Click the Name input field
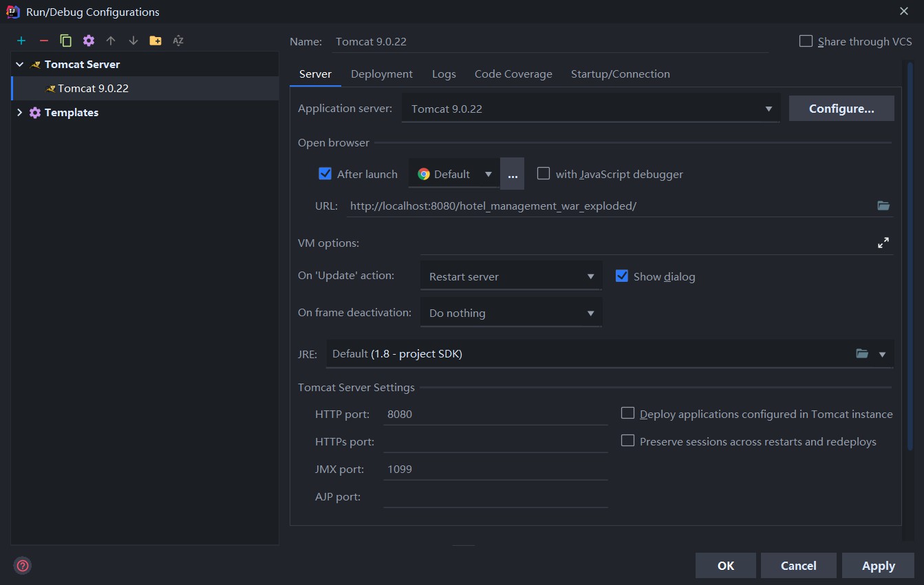Image resolution: width=924 pixels, height=585 pixels. point(549,41)
